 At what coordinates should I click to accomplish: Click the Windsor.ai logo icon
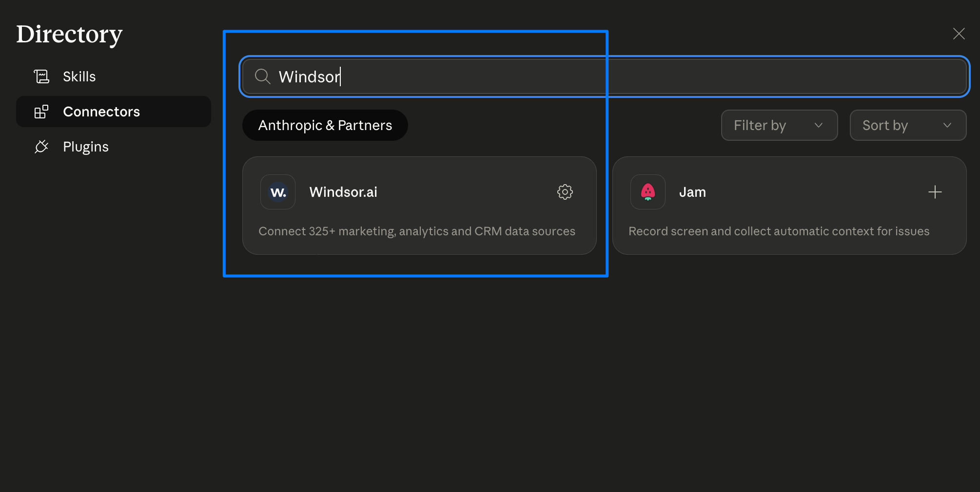click(x=278, y=192)
